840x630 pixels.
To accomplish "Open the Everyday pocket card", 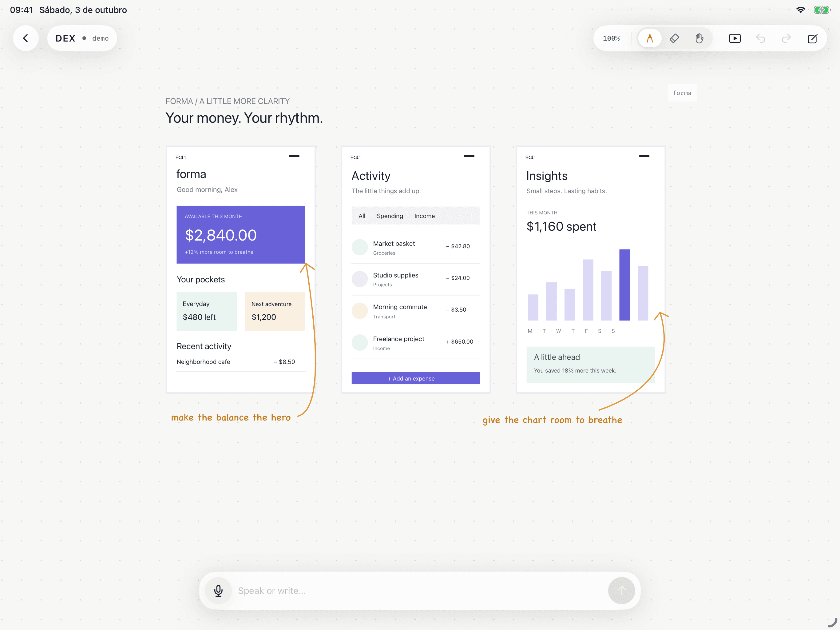I will tap(207, 311).
